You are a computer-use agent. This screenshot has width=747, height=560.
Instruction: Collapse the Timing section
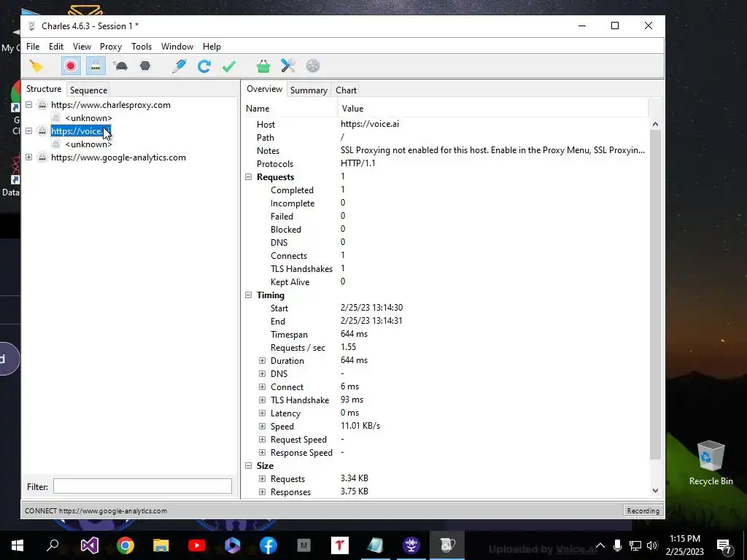click(x=248, y=295)
